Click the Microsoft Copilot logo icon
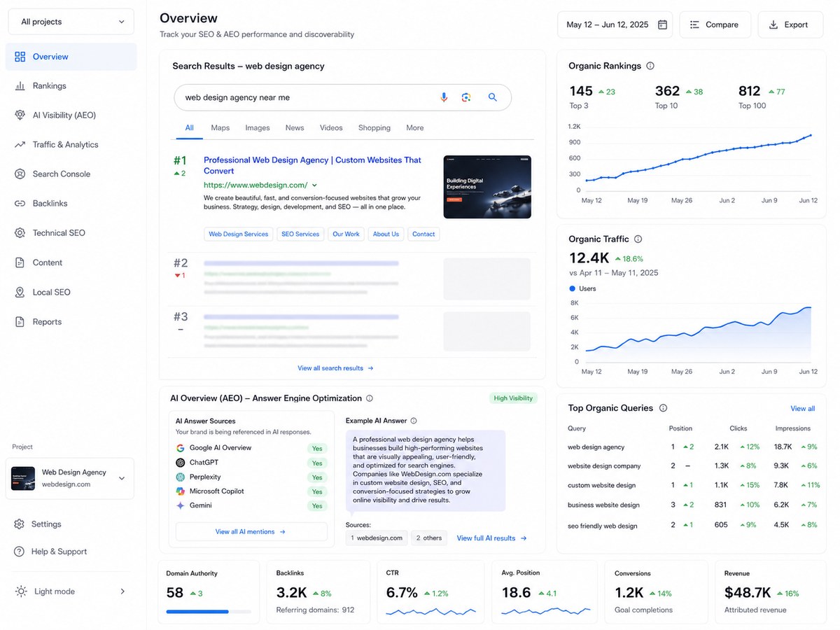The height and width of the screenshot is (630, 840). coord(181,491)
